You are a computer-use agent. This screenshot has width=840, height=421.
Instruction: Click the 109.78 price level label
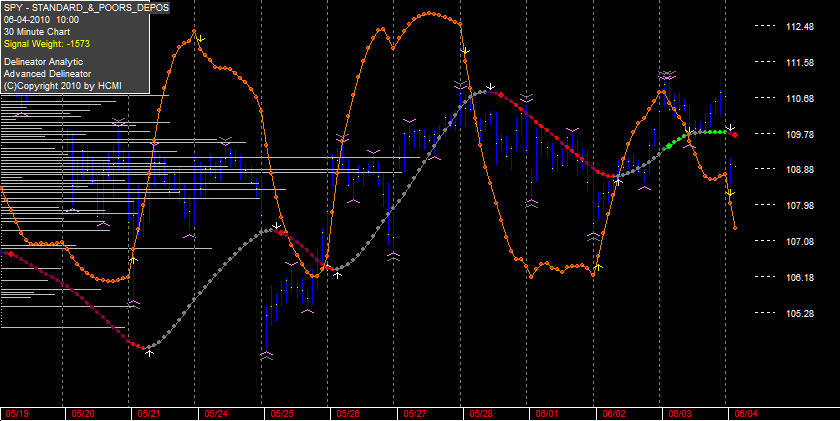799,134
